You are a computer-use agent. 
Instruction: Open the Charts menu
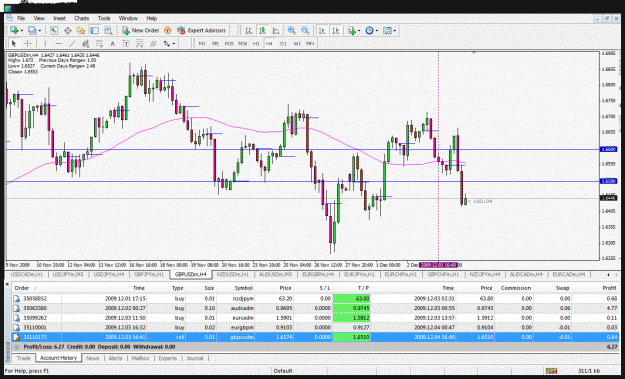[x=81, y=18]
